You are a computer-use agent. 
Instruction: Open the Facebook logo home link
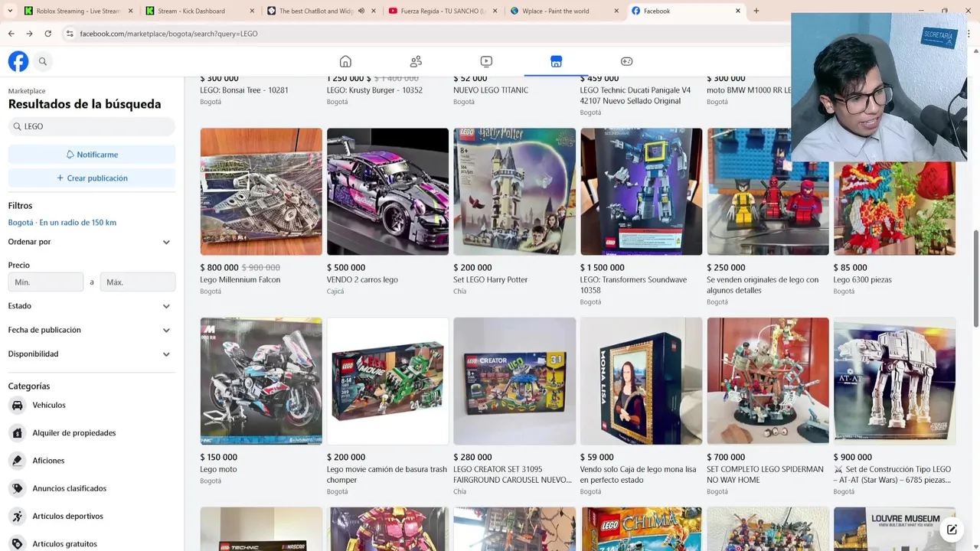click(x=18, y=61)
